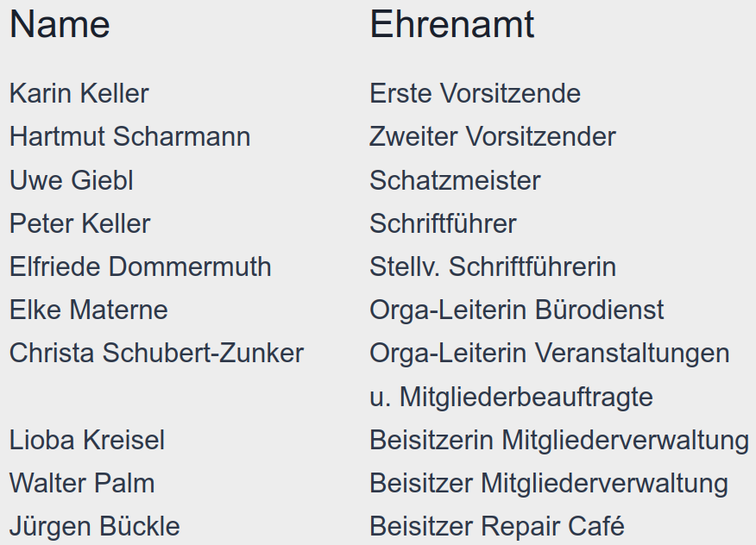Select the Beisitzer Repair Café role

point(496,526)
